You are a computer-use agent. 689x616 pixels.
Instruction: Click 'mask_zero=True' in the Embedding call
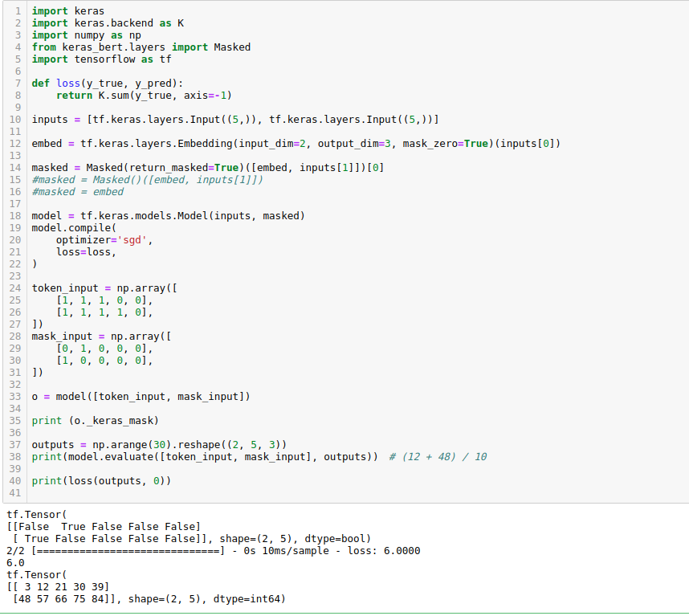pyautogui.click(x=445, y=144)
